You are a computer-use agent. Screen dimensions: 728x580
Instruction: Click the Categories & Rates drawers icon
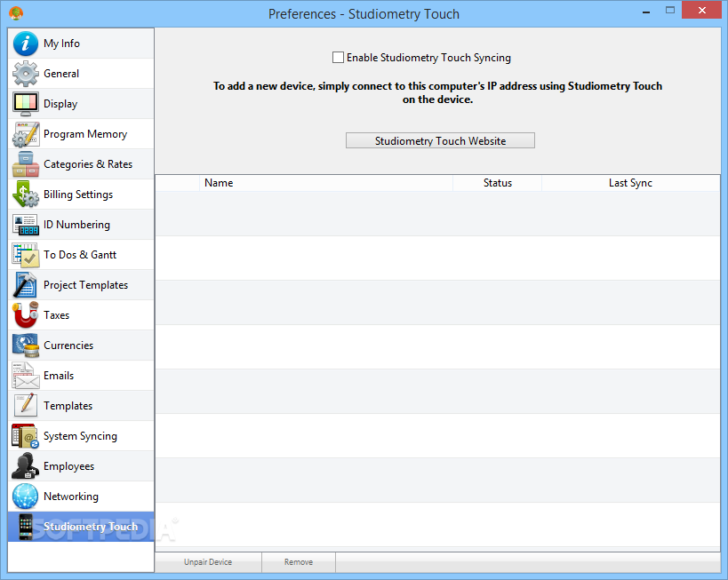tap(26, 164)
